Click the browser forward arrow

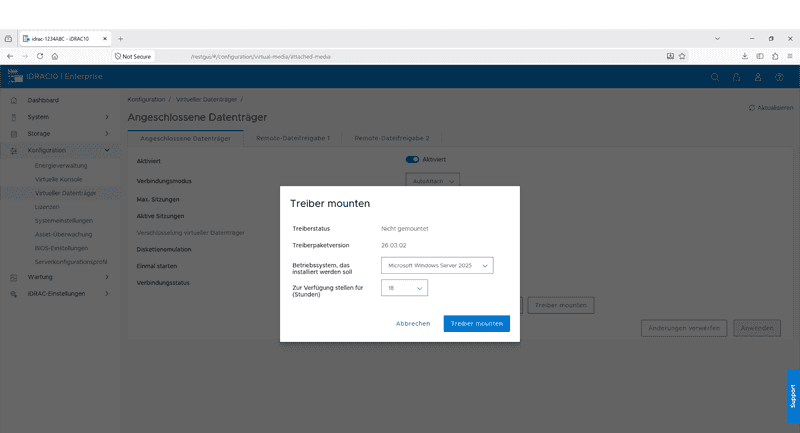click(x=24, y=56)
